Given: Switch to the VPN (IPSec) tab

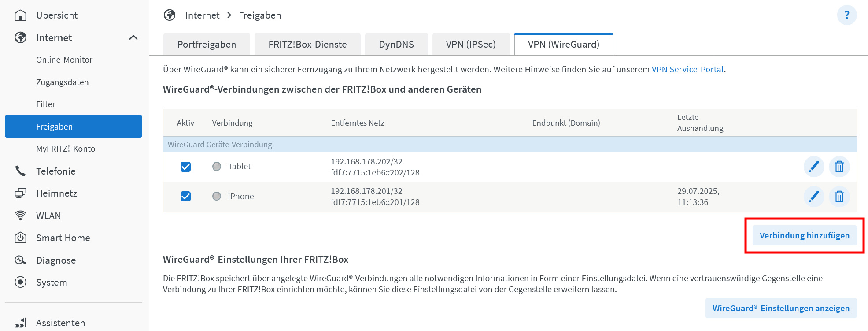Looking at the screenshot, I should click(x=470, y=45).
